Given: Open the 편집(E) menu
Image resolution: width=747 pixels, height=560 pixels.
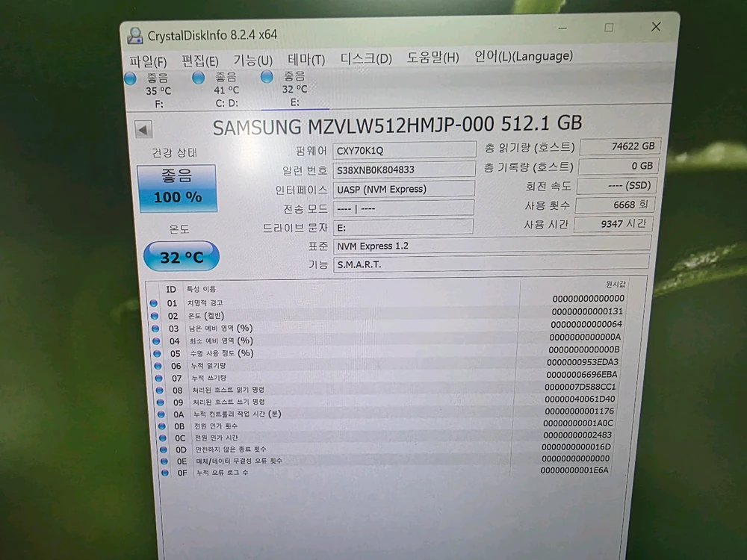Looking at the screenshot, I should click(x=200, y=61).
